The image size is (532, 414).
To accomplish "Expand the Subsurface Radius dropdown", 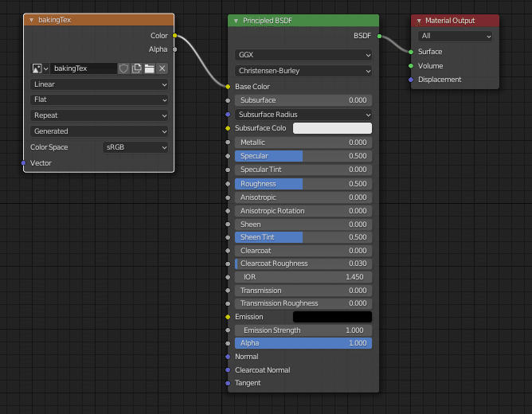I will [303, 115].
